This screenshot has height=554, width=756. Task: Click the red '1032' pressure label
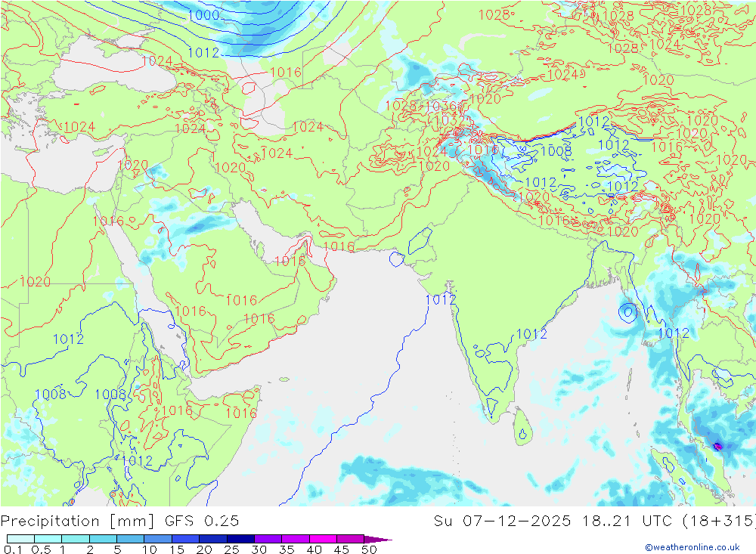pyautogui.click(x=450, y=119)
